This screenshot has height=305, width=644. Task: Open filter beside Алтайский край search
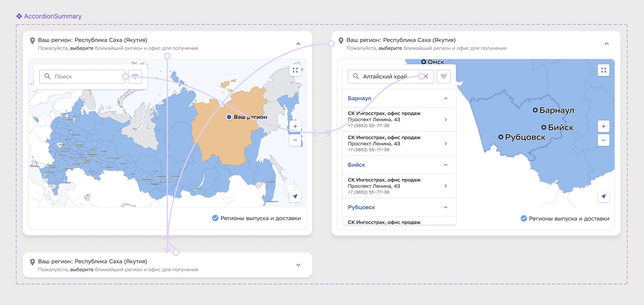point(443,77)
